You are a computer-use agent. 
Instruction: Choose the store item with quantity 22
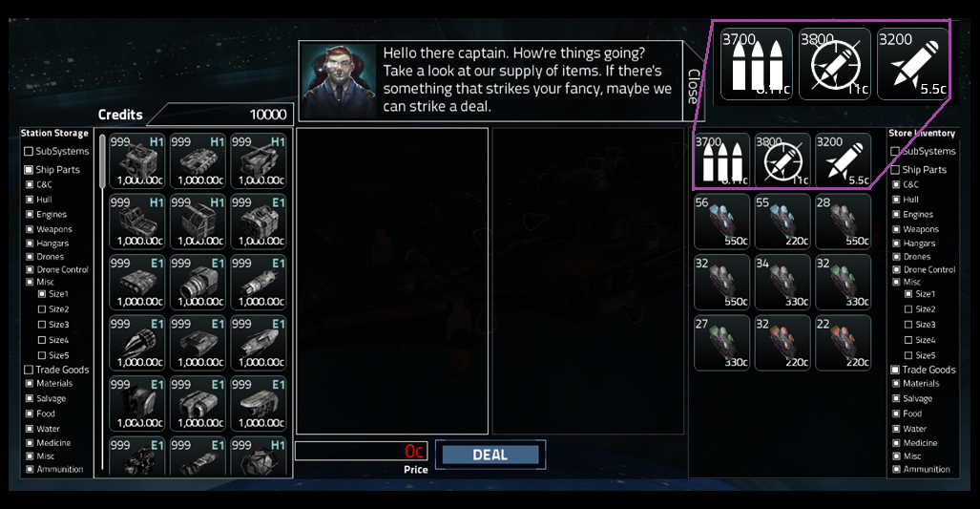[844, 343]
